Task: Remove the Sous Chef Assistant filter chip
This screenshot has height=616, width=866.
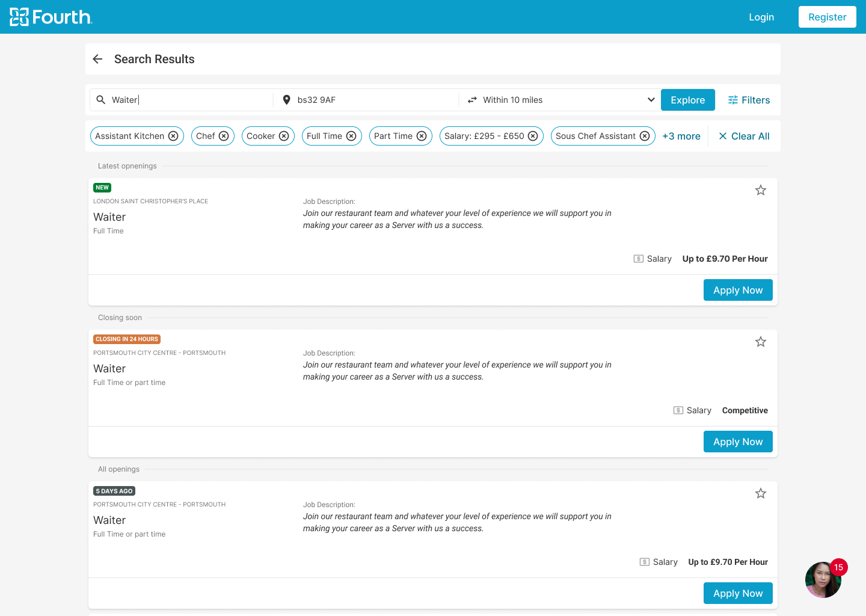Action: tap(645, 136)
